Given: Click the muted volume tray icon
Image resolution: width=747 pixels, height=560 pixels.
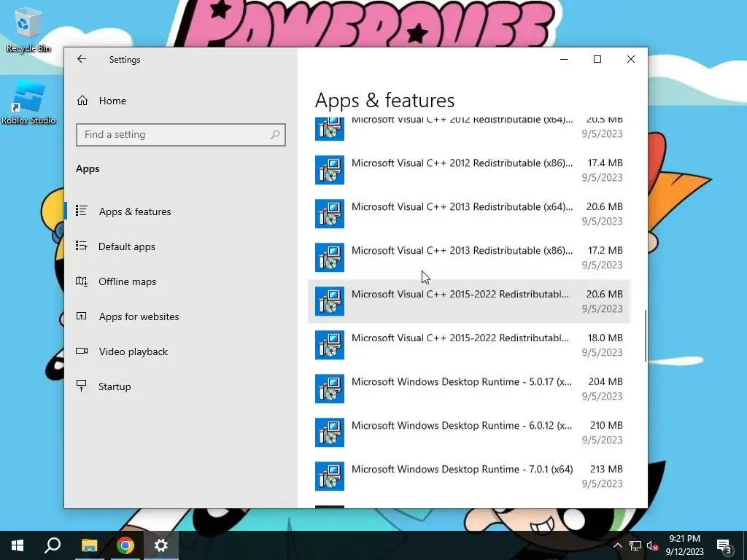Looking at the screenshot, I should point(653,545).
